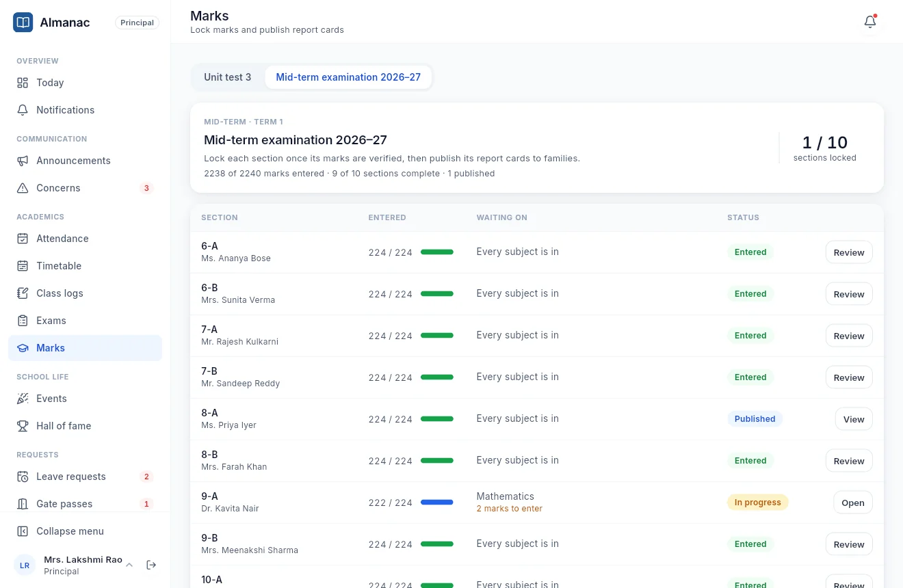Open Hall of fame page
Screen dimensions: 903x588
coord(85,426)
